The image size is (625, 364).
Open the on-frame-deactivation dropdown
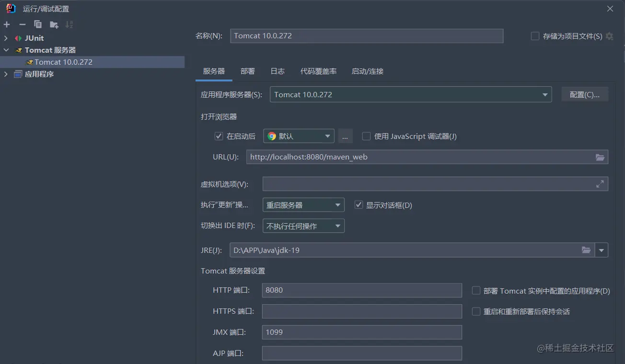(303, 226)
